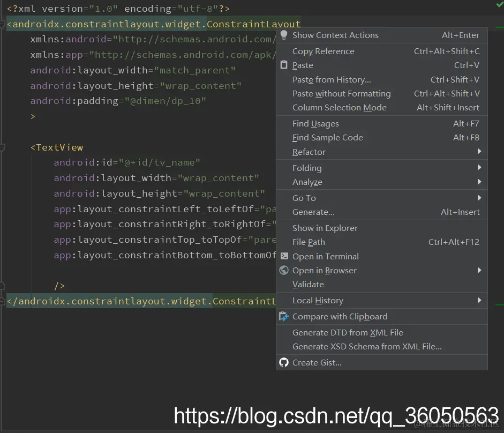This screenshot has width=504, height=433.
Task: Click the GitHub icon next to Create Gist
Action: coord(284,363)
